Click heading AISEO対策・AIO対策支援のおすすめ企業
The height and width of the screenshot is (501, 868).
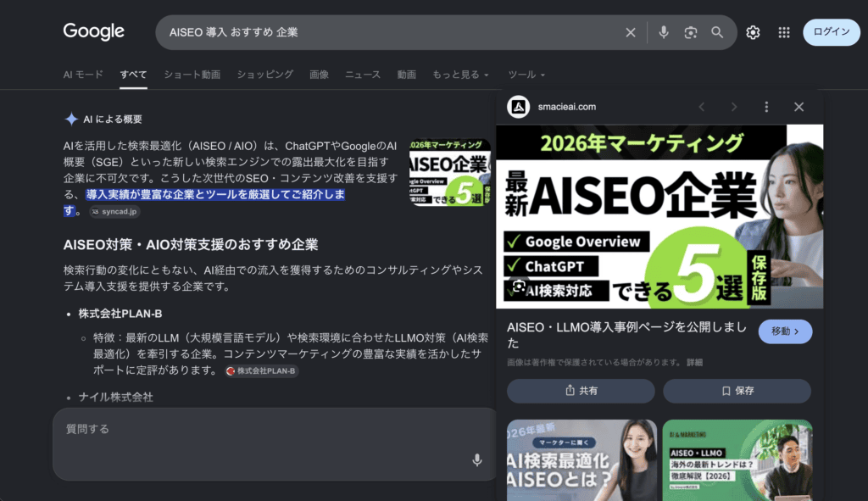(191, 245)
